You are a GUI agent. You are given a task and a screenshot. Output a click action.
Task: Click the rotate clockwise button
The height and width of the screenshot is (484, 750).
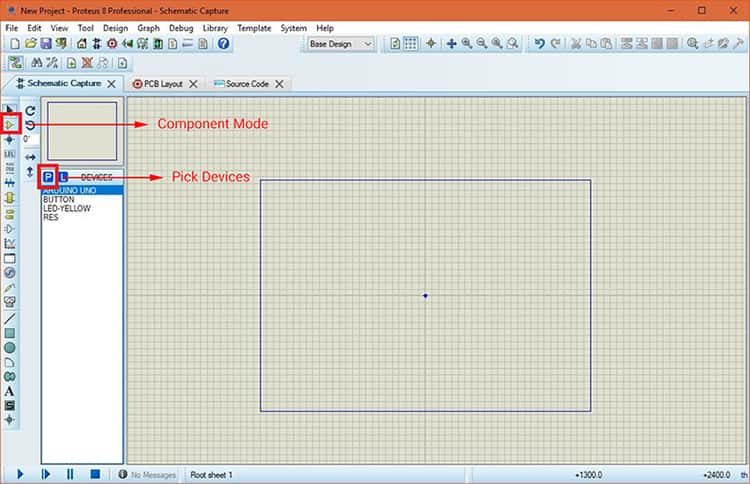(x=30, y=110)
